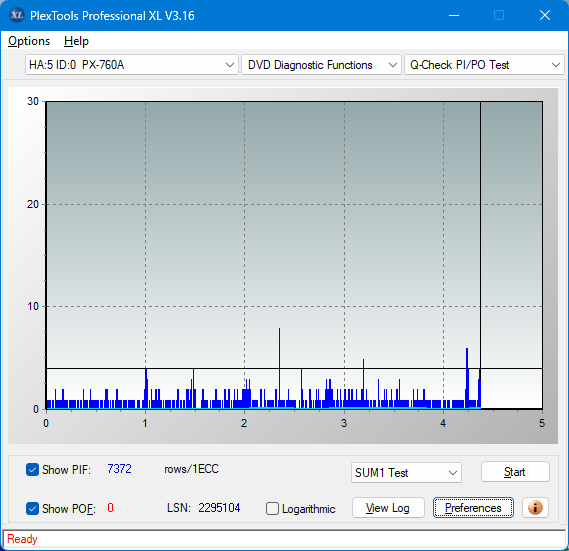Uncheck the Show POF checkbox
The height and width of the screenshot is (551, 569).
(x=32, y=508)
